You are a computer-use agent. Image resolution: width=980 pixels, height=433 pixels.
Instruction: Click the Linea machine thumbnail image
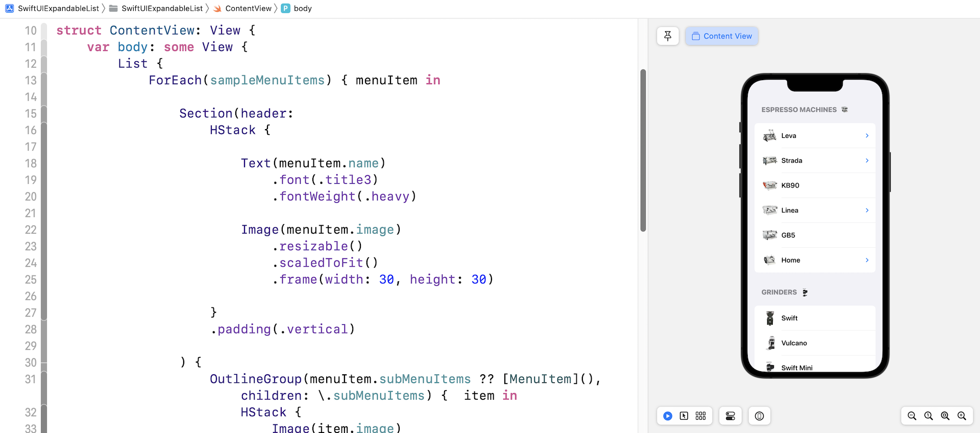(x=770, y=210)
